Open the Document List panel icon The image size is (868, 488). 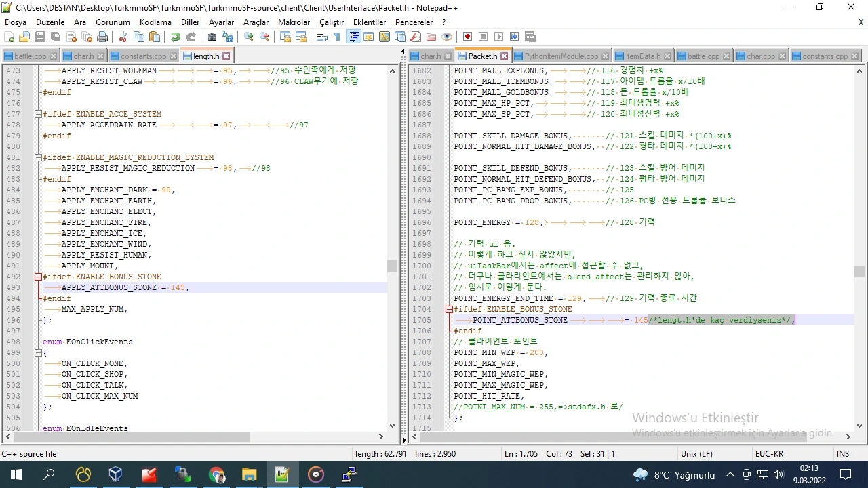400,37
